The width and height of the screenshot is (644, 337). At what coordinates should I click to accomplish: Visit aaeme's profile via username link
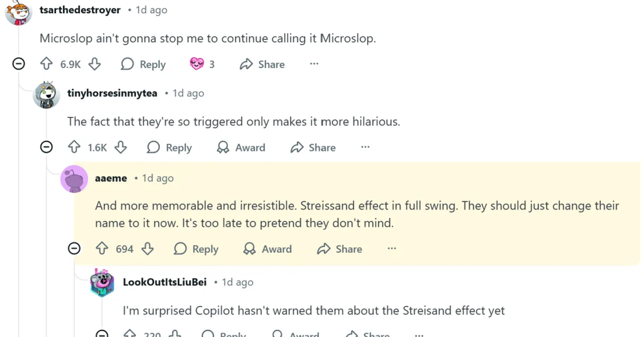click(x=111, y=178)
